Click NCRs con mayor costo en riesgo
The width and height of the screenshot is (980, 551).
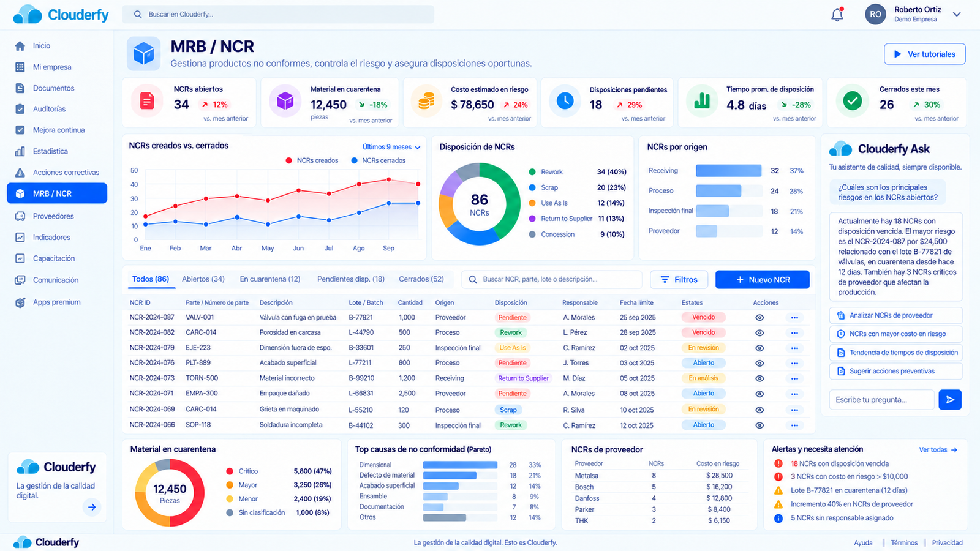point(896,334)
